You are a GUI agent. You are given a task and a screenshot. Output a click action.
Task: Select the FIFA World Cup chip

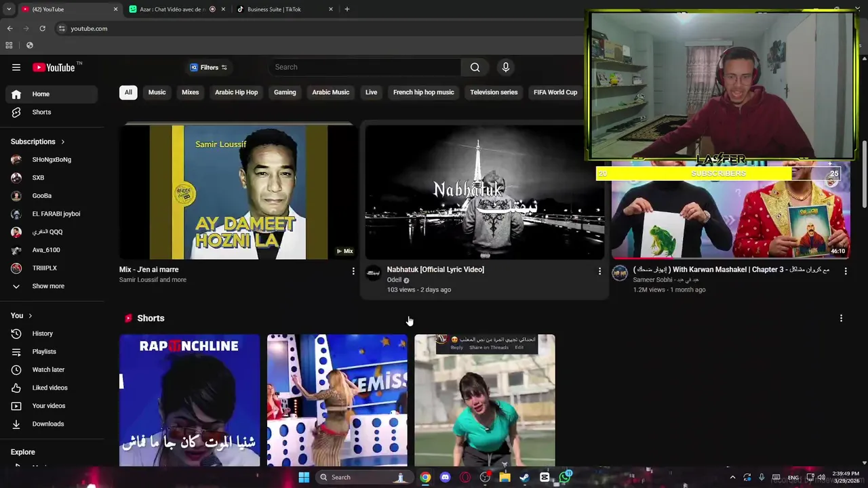click(x=555, y=92)
